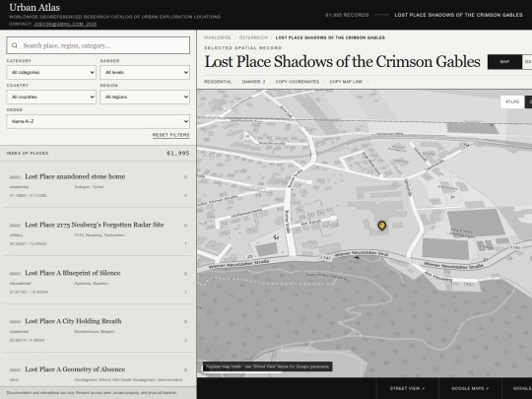
Task: Open the Country dropdown (All countries)
Action: click(x=51, y=97)
